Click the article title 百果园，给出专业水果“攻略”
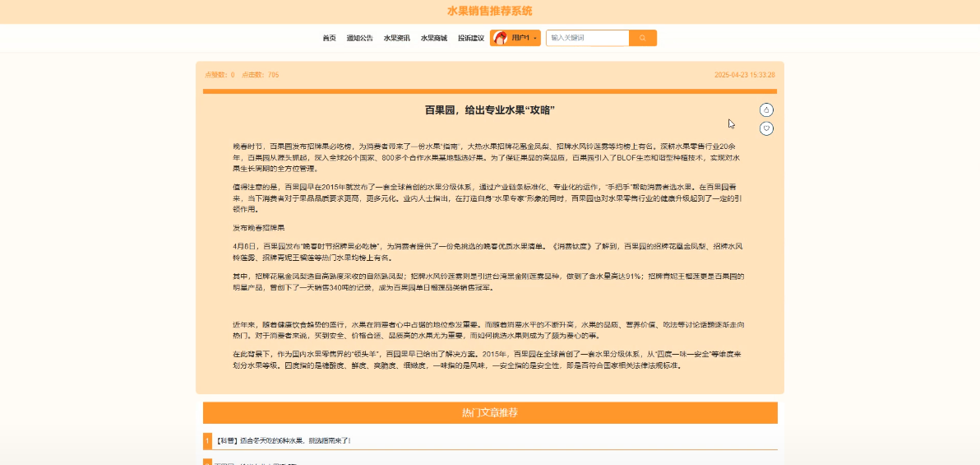This screenshot has height=465, width=980. 490,110
